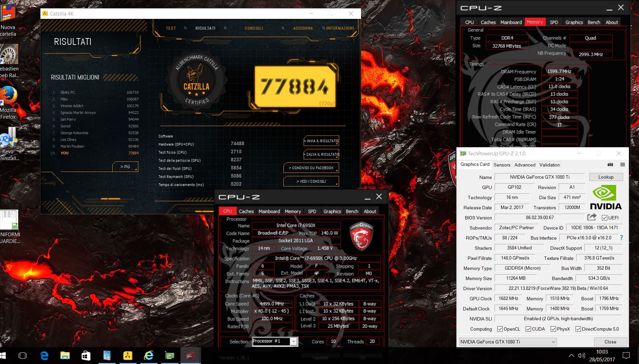Viewport: 639px width, 364px height.
Task: Open the Action Center notification icon
Action: [x=626, y=356]
